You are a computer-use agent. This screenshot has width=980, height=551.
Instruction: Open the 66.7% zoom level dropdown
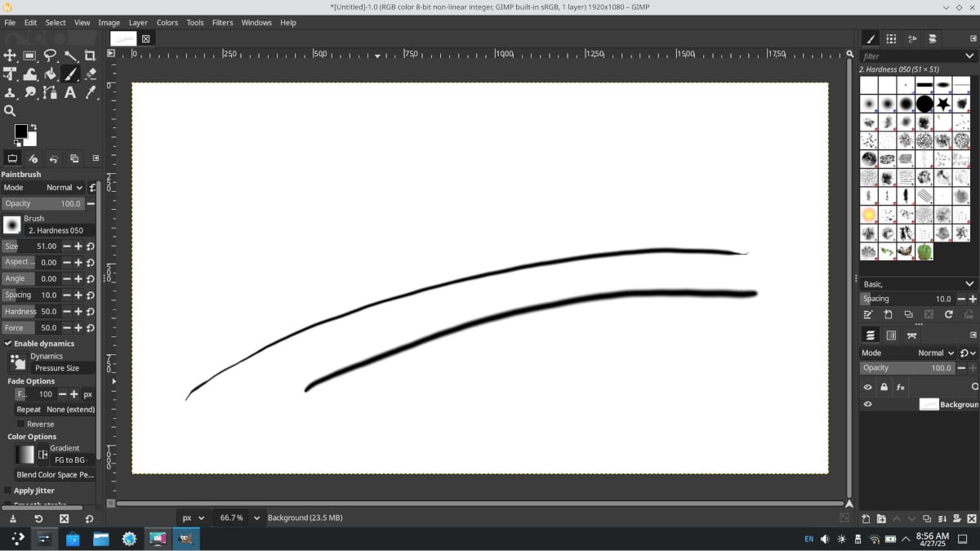(x=238, y=518)
